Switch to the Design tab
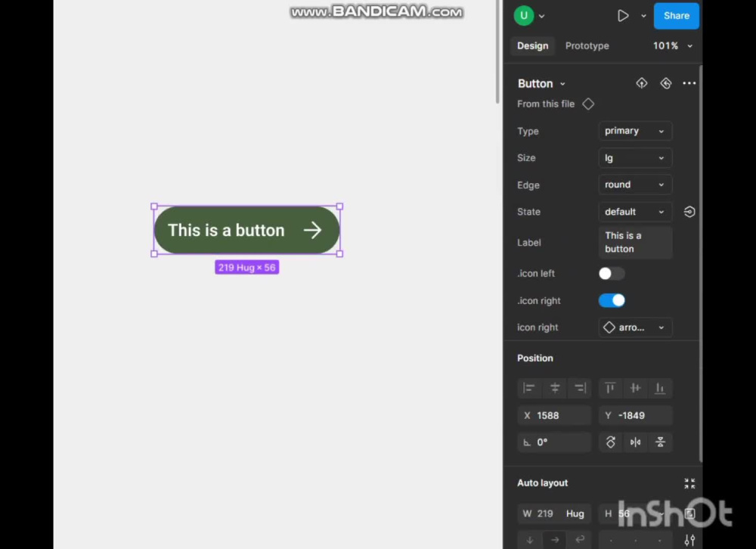The image size is (756, 549). click(532, 46)
